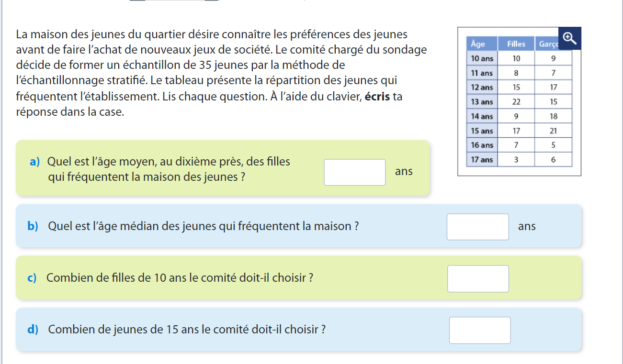Screen dimensions: 623x364
Task: Click the blue "c)" question label
Action: point(32,277)
